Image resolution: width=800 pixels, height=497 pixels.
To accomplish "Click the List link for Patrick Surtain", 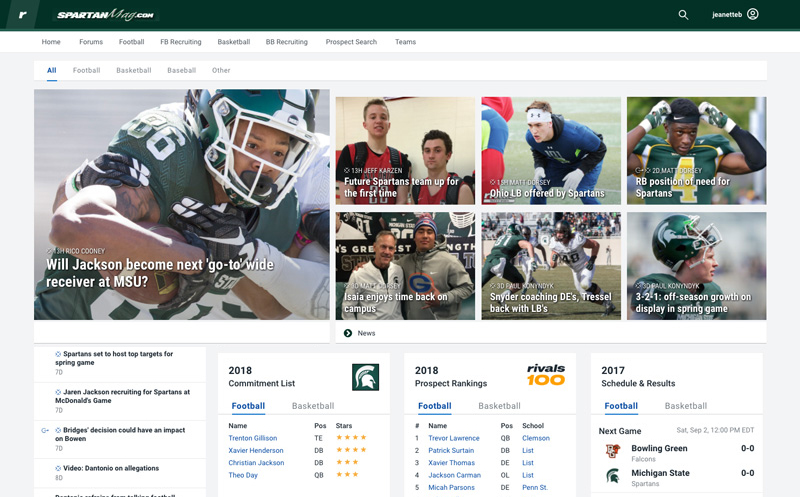I will [x=528, y=450].
